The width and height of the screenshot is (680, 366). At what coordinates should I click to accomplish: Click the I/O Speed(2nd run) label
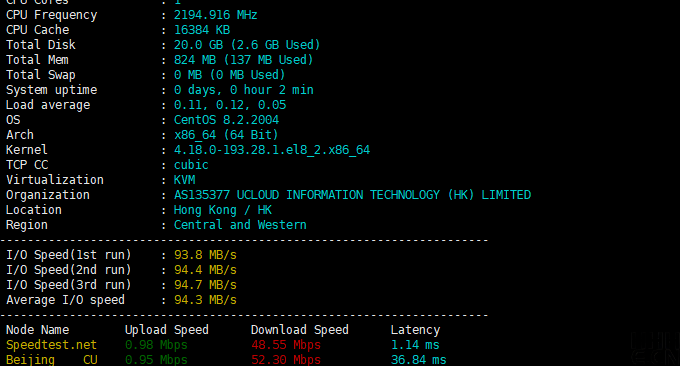pyautogui.click(x=69, y=270)
